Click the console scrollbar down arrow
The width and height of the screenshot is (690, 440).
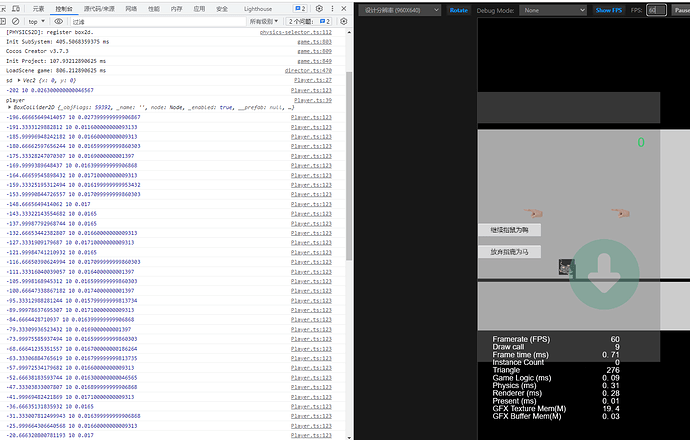click(x=349, y=437)
